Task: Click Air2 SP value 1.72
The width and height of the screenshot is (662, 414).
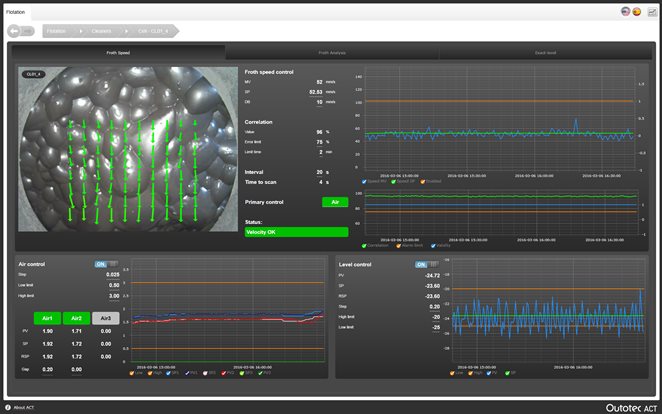Action: point(77,344)
